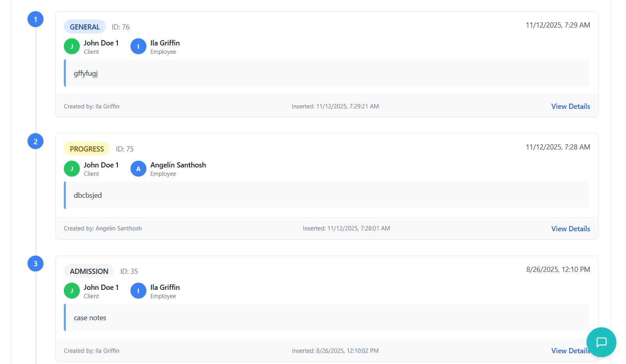
Task: Click John Doe 1 avatar in note 75
Action: [x=72, y=169]
